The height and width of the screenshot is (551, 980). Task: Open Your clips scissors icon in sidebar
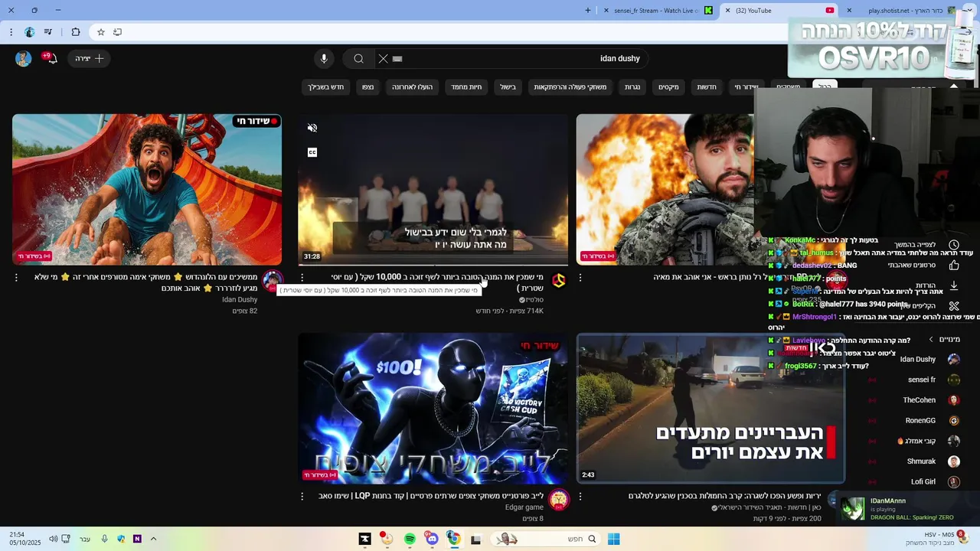[x=954, y=306]
